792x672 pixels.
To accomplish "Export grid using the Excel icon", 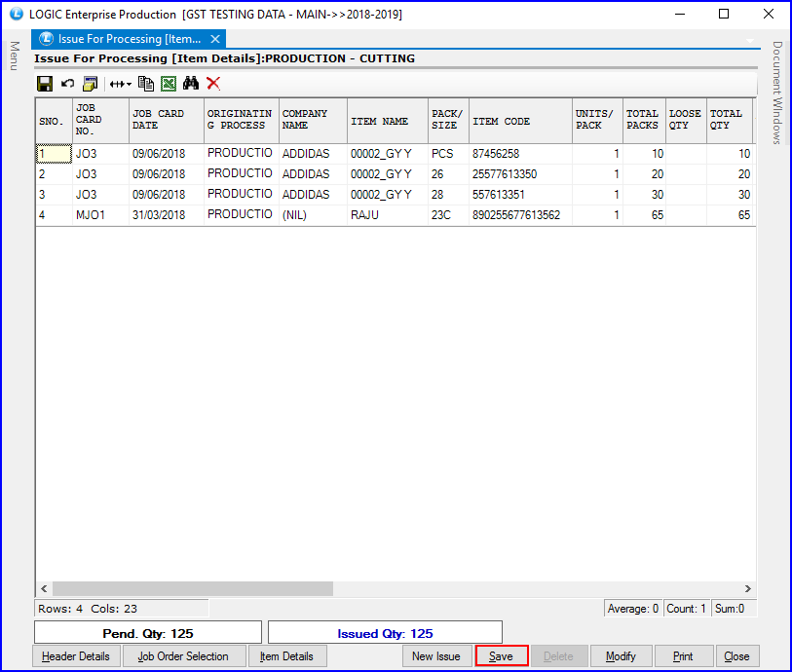I will (x=169, y=84).
